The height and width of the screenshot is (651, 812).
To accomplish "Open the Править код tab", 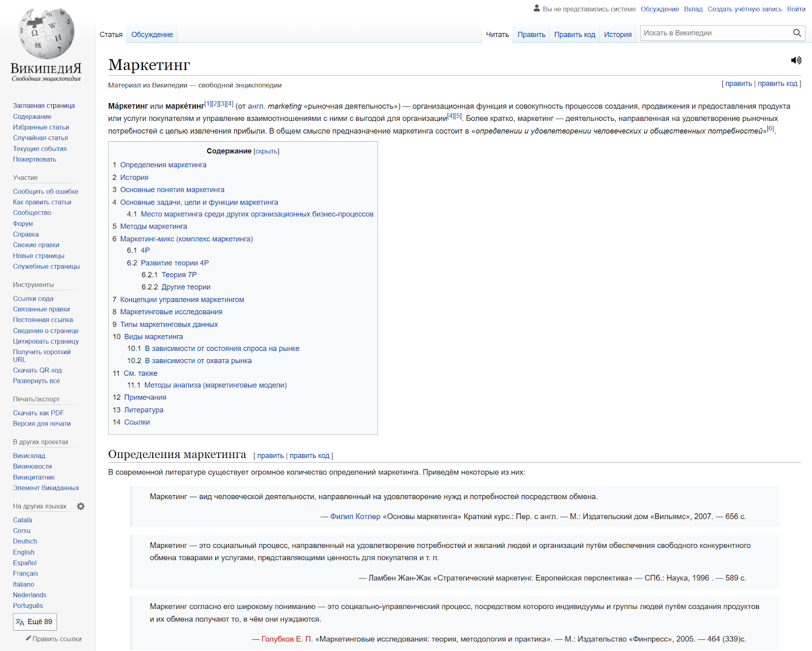I will (574, 35).
